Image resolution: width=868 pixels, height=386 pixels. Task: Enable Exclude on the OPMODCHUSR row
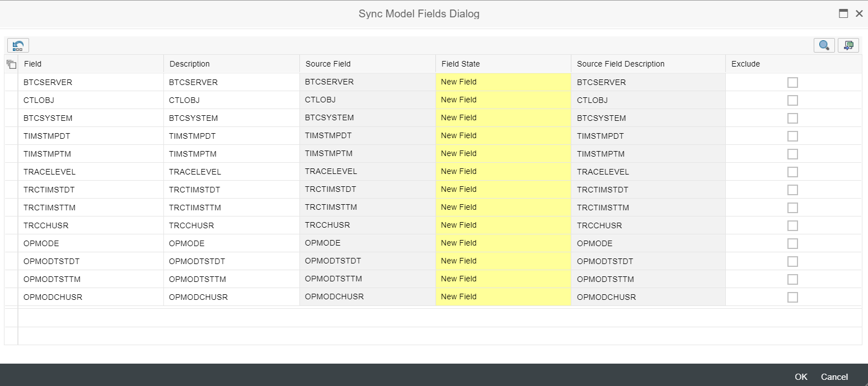792,298
